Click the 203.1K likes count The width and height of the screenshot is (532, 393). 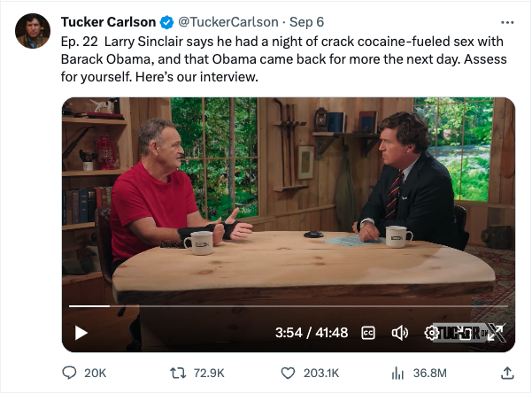[x=321, y=374]
